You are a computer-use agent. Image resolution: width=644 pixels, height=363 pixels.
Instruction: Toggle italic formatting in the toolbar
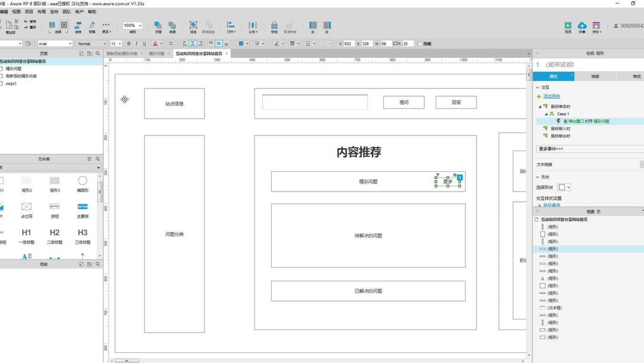(136, 43)
